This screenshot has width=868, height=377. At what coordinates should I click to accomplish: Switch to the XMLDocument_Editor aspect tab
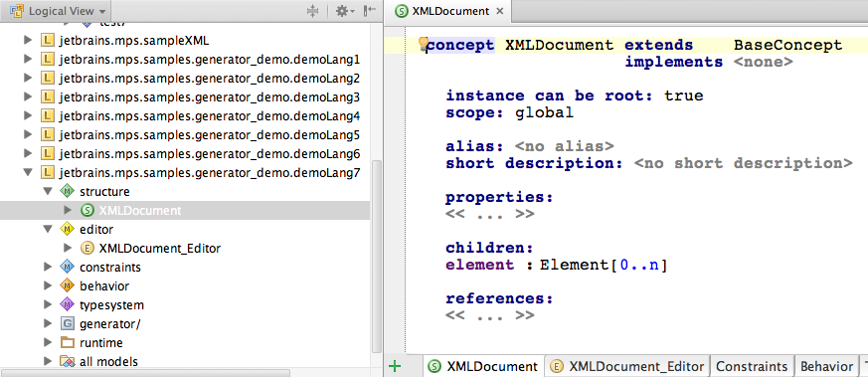627,366
